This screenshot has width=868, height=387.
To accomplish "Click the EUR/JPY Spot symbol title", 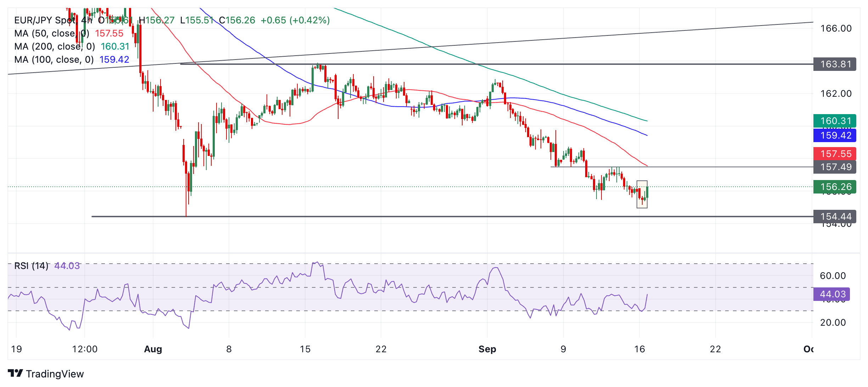I will point(45,20).
